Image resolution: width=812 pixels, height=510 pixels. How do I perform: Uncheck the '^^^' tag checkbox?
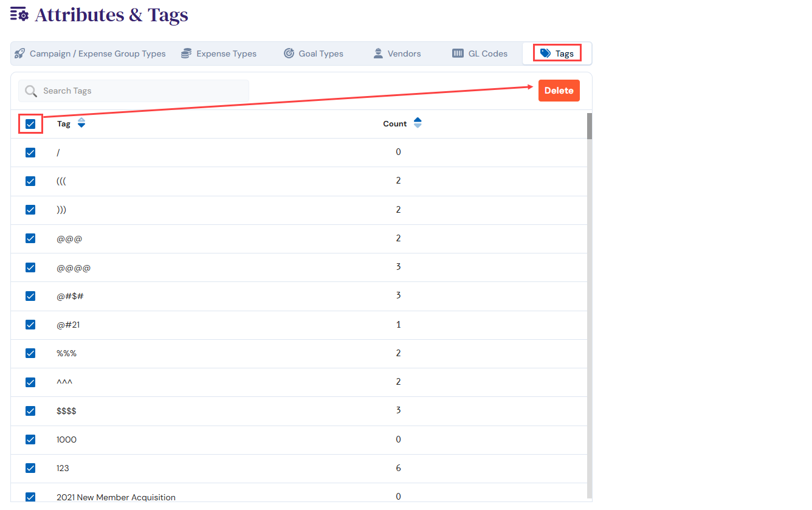pos(30,382)
